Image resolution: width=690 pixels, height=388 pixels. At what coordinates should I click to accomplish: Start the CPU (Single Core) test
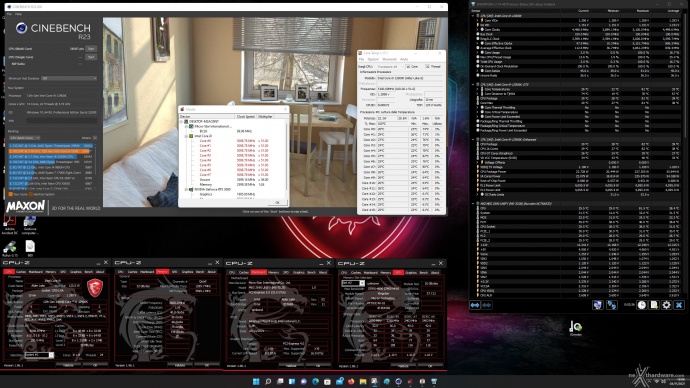click(x=91, y=57)
